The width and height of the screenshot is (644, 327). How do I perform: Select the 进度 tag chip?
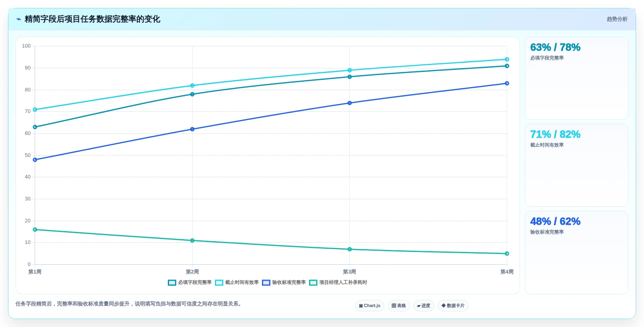click(423, 306)
